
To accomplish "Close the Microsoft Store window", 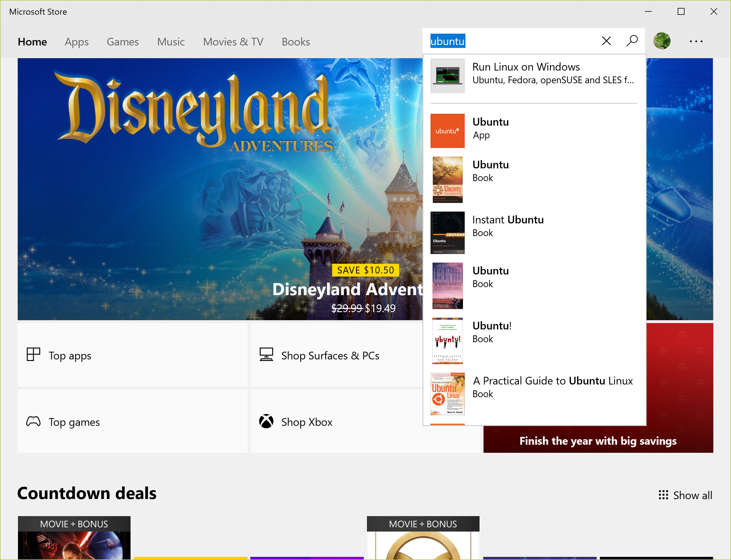I will 714,11.
